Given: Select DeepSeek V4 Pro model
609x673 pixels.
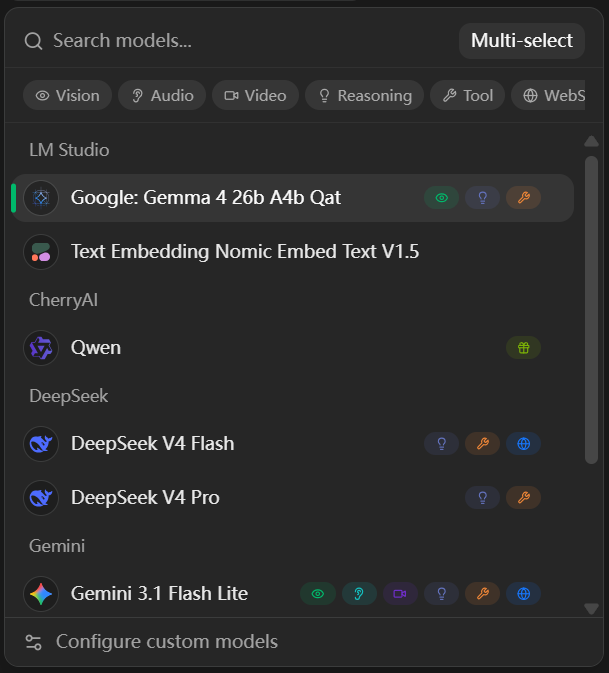Looking at the screenshot, I should (x=292, y=498).
